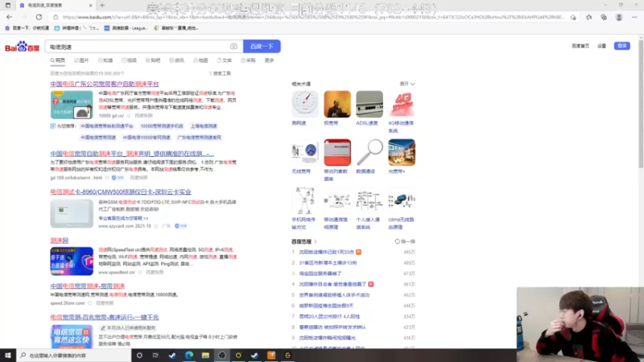Switch to the 知道 tab
Image resolution: width=644 pixels, height=362 pixels.
105,60
